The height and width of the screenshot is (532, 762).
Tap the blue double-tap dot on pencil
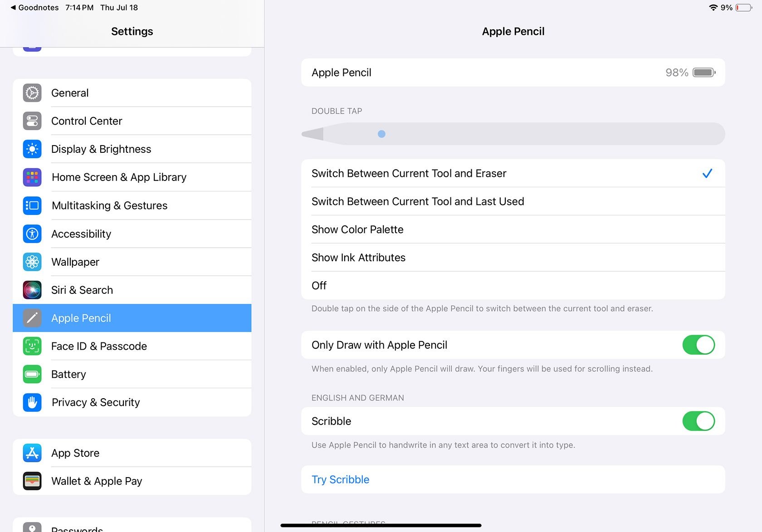pyautogui.click(x=381, y=134)
